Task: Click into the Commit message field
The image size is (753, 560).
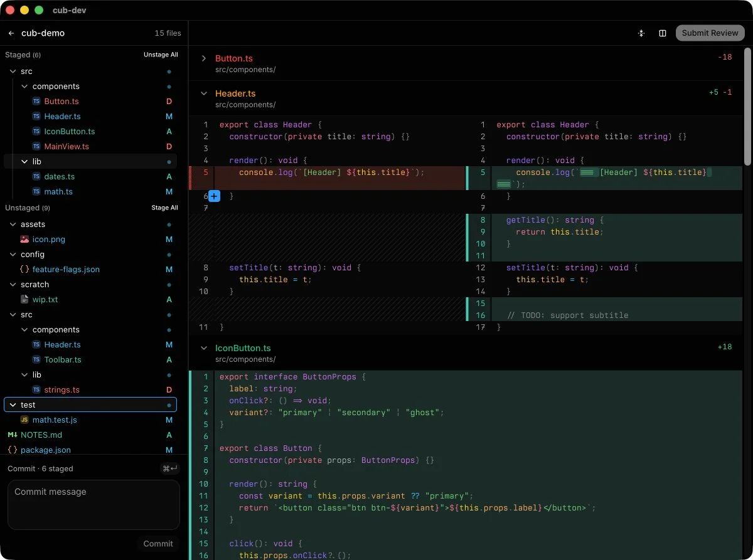Action: (93, 504)
